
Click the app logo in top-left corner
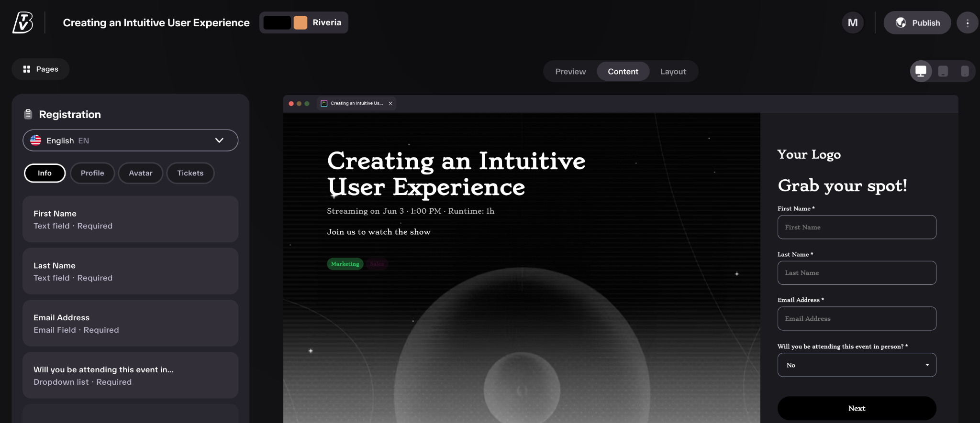tap(22, 22)
